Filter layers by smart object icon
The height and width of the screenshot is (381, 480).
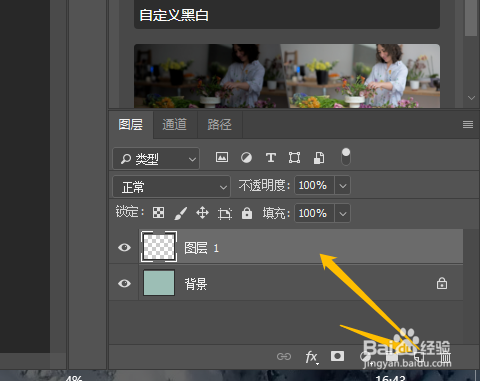319,158
